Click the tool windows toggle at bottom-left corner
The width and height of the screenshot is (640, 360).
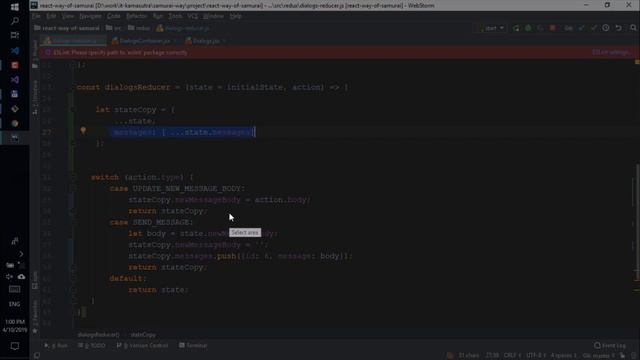pos(37,356)
